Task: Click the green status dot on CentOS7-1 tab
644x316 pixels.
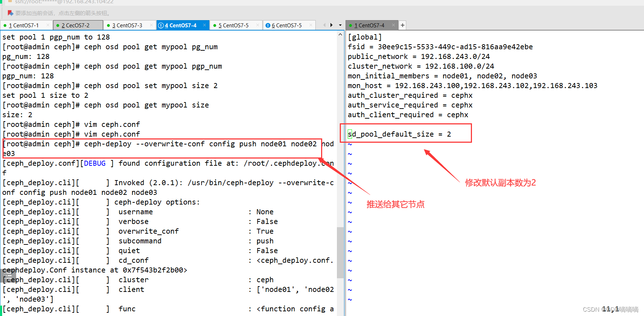Action: point(5,26)
